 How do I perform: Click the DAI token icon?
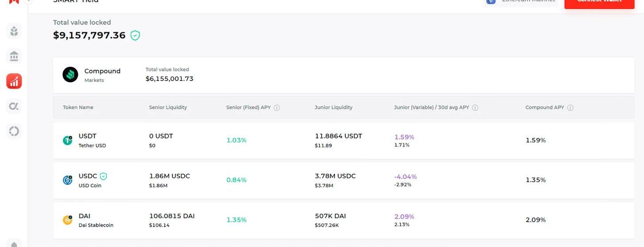click(68, 220)
